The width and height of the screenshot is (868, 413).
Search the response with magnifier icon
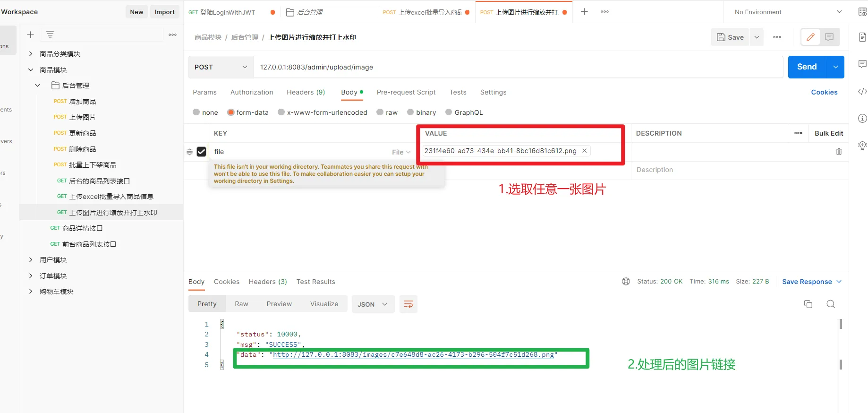coord(831,304)
